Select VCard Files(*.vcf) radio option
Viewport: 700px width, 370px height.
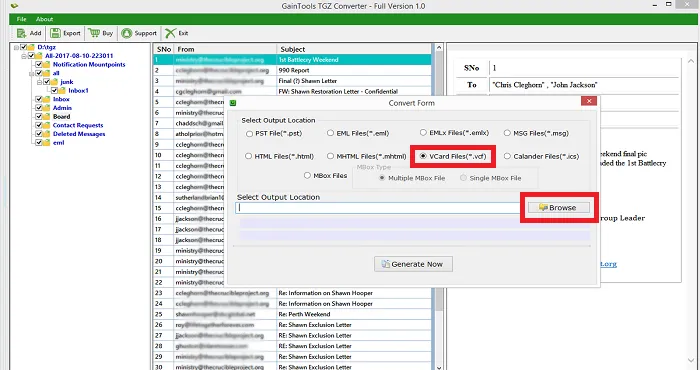click(423, 156)
